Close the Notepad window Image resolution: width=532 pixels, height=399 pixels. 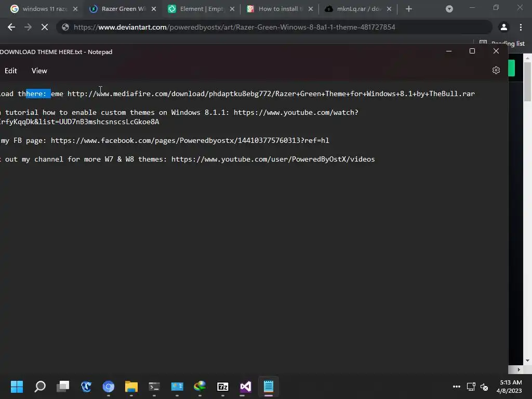click(x=496, y=51)
